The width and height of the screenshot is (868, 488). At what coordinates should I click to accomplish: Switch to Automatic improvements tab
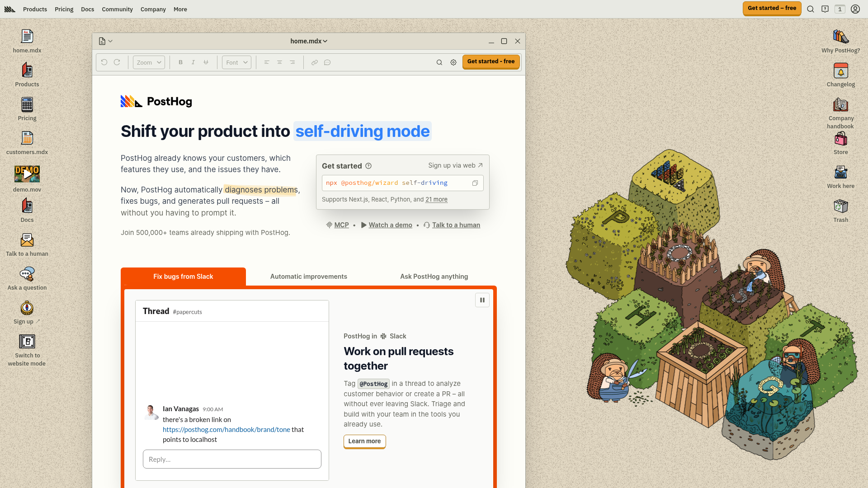click(309, 277)
